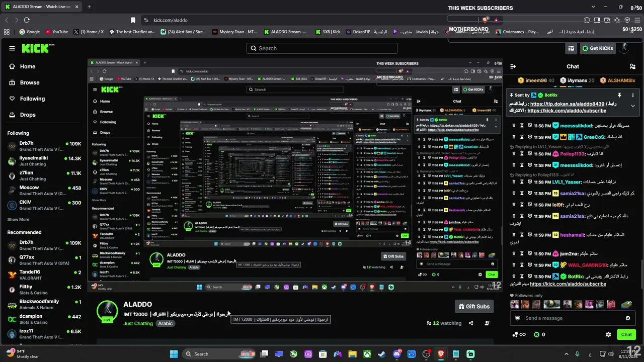Open the Just Chatting category link
This screenshot has height=362, width=644.
(138, 324)
